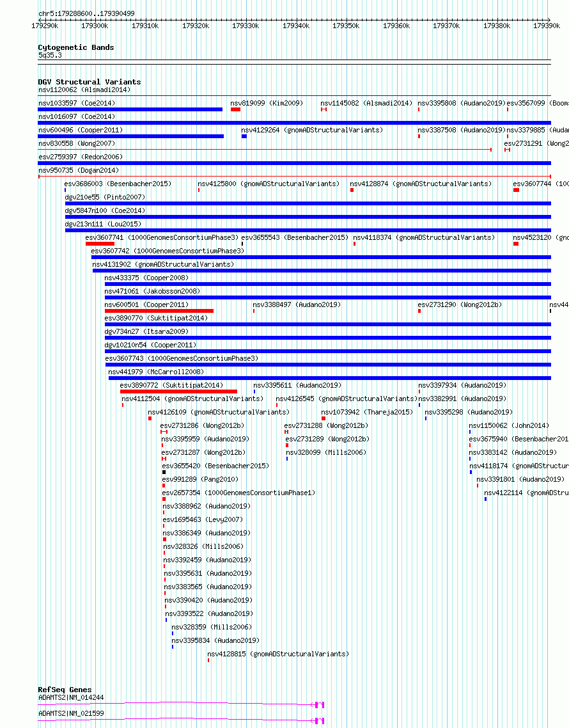The image size is (569, 728).
Task: Select variant esv2759397 (Redon2006)
Action: (x=81, y=157)
